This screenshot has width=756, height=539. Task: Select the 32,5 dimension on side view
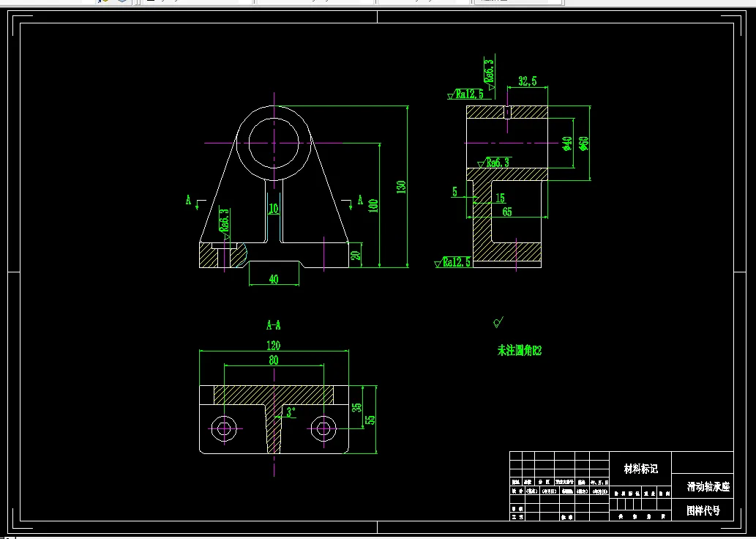click(527, 81)
